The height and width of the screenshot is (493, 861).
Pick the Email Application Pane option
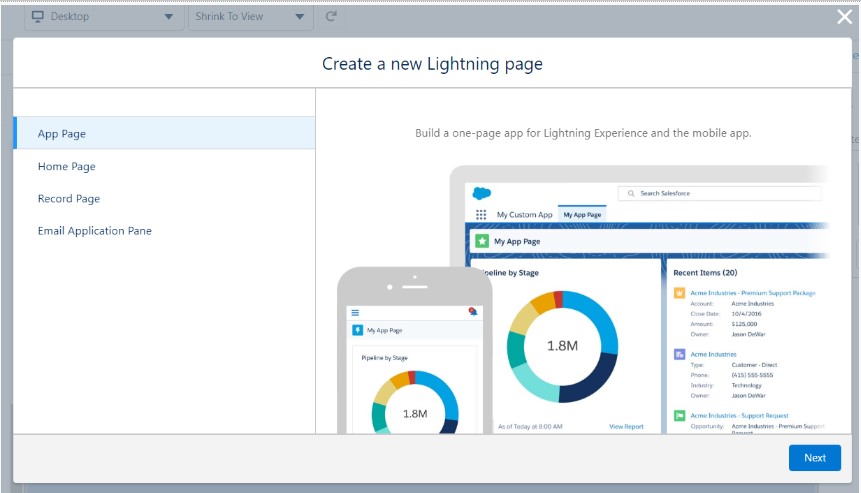pyautogui.click(x=94, y=230)
